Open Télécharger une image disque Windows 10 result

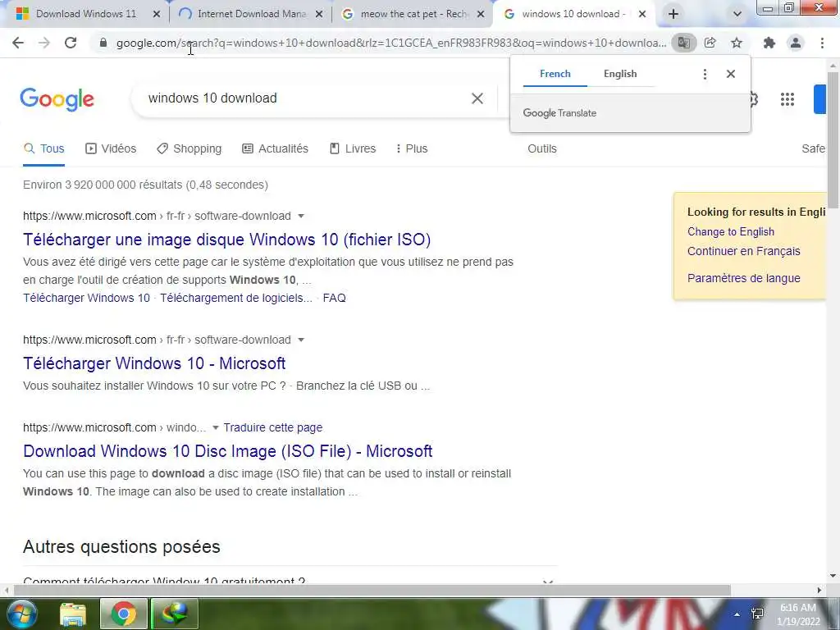coord(226,240)
